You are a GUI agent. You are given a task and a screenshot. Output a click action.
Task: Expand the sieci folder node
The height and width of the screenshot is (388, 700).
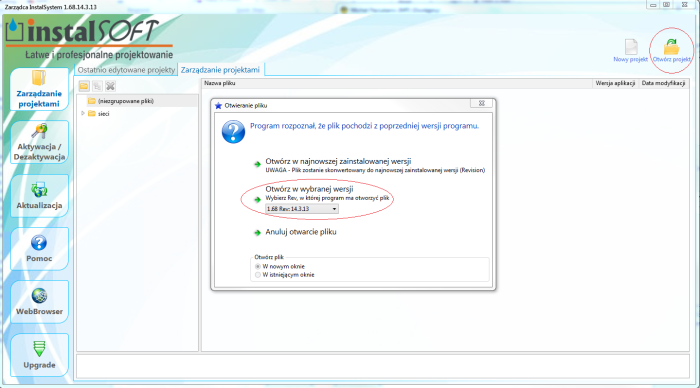click(83, 113)
